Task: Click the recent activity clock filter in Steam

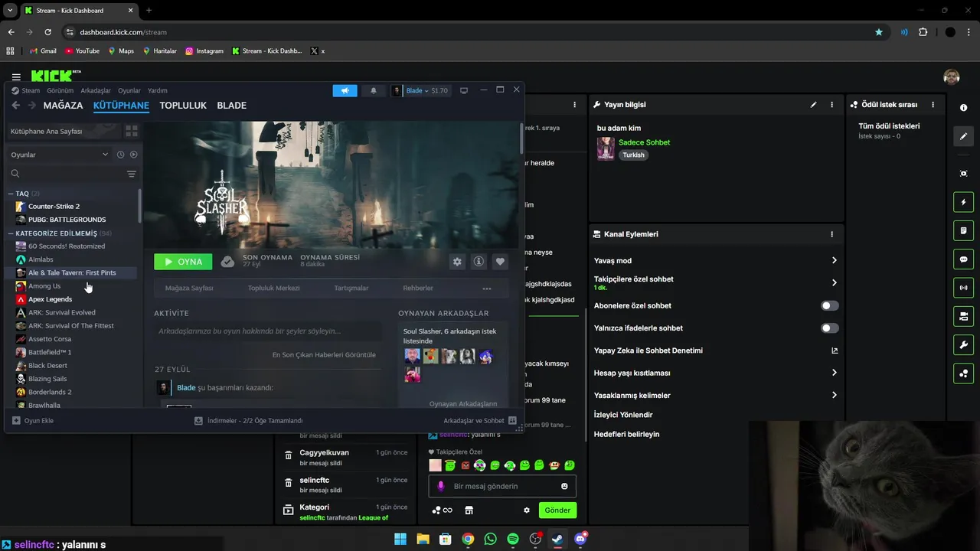Action: pyautogui.click(x=120, y=155)
